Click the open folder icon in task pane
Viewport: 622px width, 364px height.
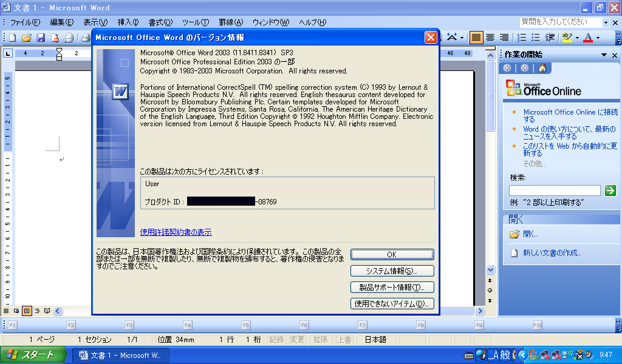(514, 234)
